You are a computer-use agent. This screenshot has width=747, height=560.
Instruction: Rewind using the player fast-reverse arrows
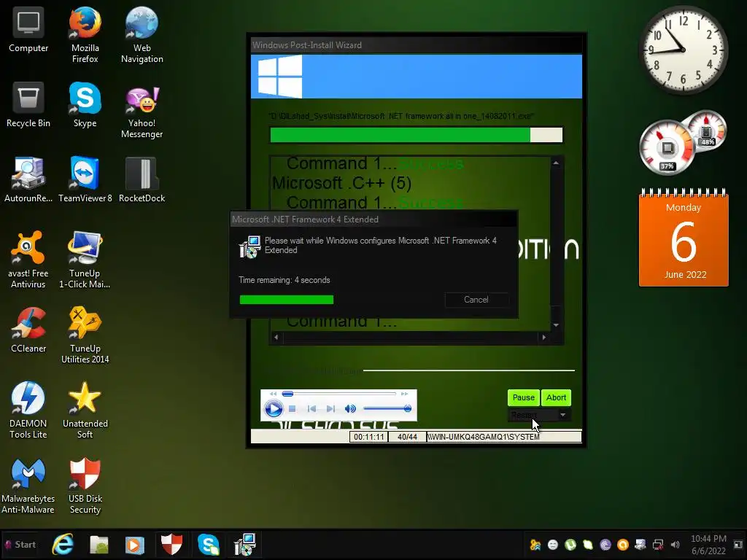click(273, 394)
